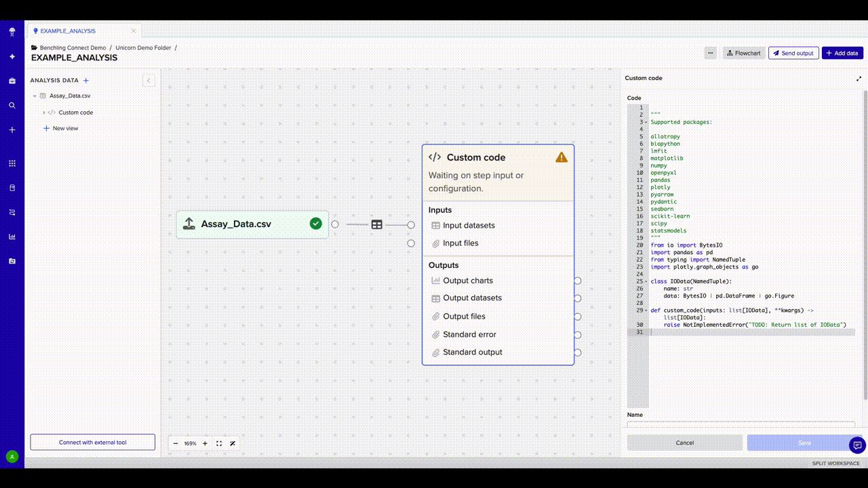Click the Output files connection port
Screen dimensions: 868x488
pyautogui.click(x=578, y=317)
